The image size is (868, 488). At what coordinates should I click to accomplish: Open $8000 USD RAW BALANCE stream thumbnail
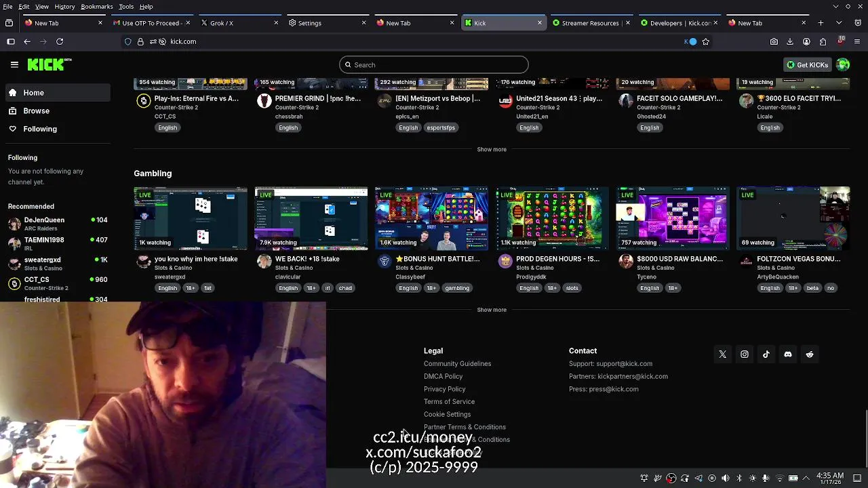[x=673, y=218]
